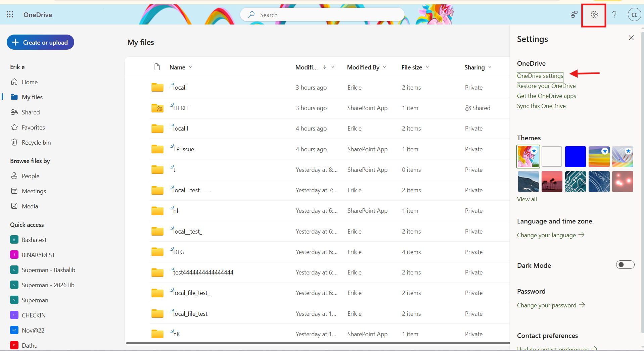Click the horizontal scrollbar under file list
This screenshot has height=351, width=644.
click(318, 343)
